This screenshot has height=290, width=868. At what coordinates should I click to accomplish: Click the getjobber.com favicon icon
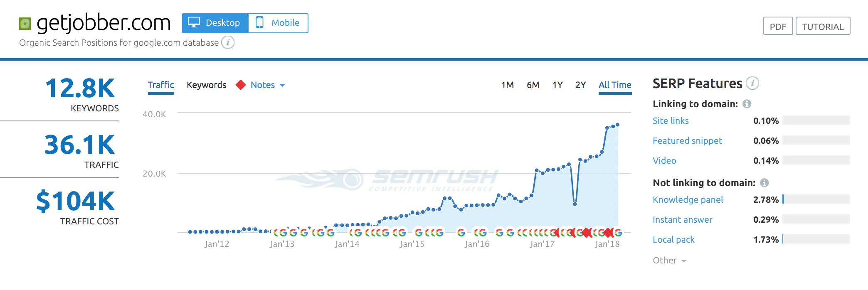tap(25, 24)
